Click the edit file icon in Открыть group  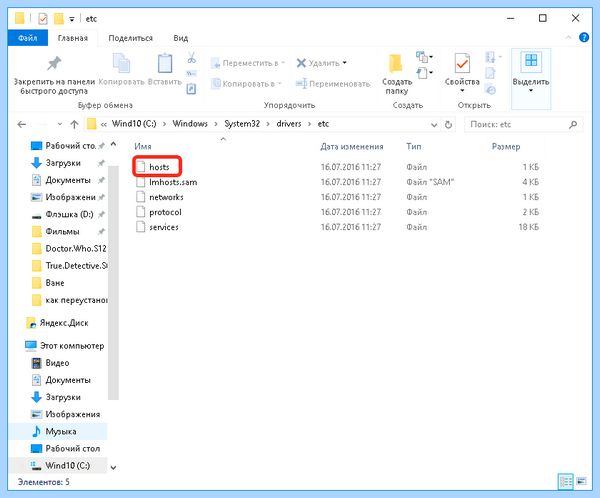point(490,73)
